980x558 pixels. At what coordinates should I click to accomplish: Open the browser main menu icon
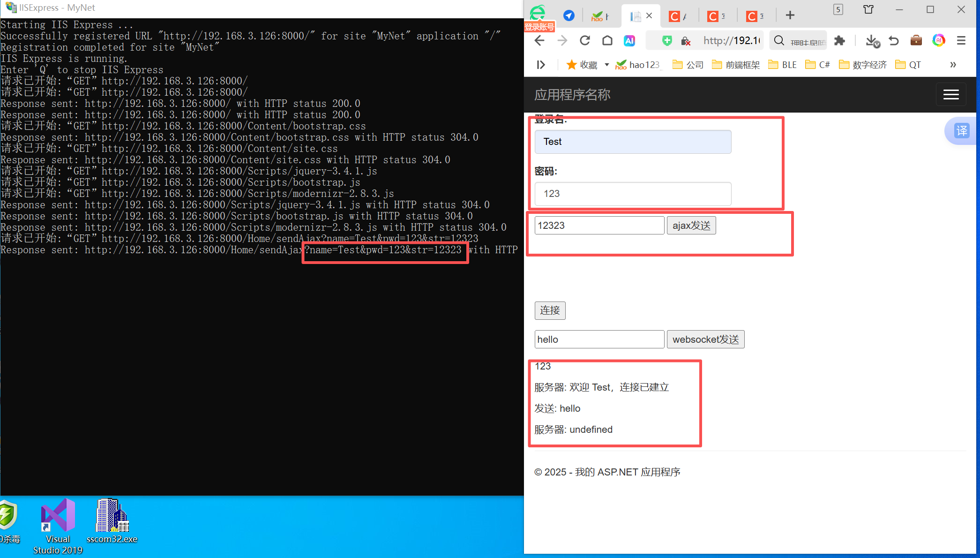click(x=961, y=41)
